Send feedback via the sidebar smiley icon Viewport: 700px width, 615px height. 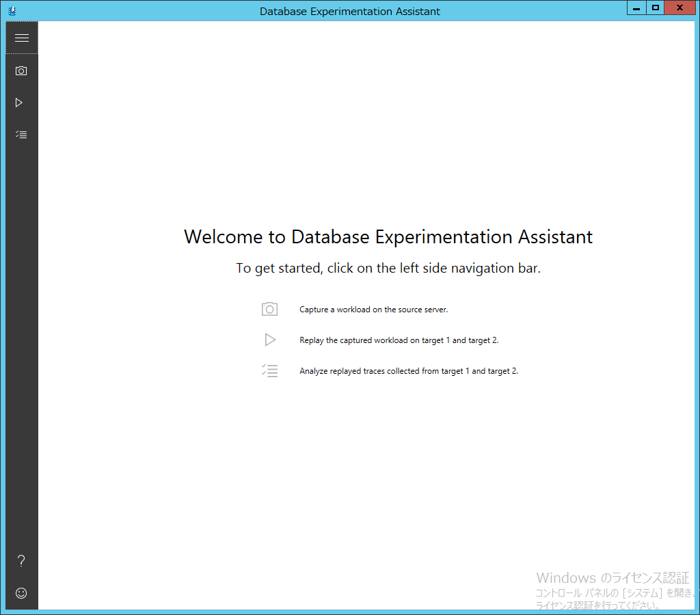[x=21, y=592]
